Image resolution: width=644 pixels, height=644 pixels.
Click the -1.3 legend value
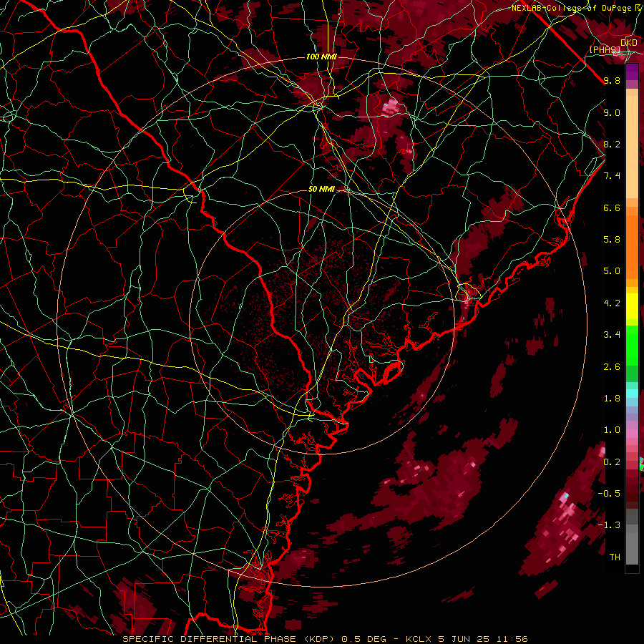pos(609,525)
